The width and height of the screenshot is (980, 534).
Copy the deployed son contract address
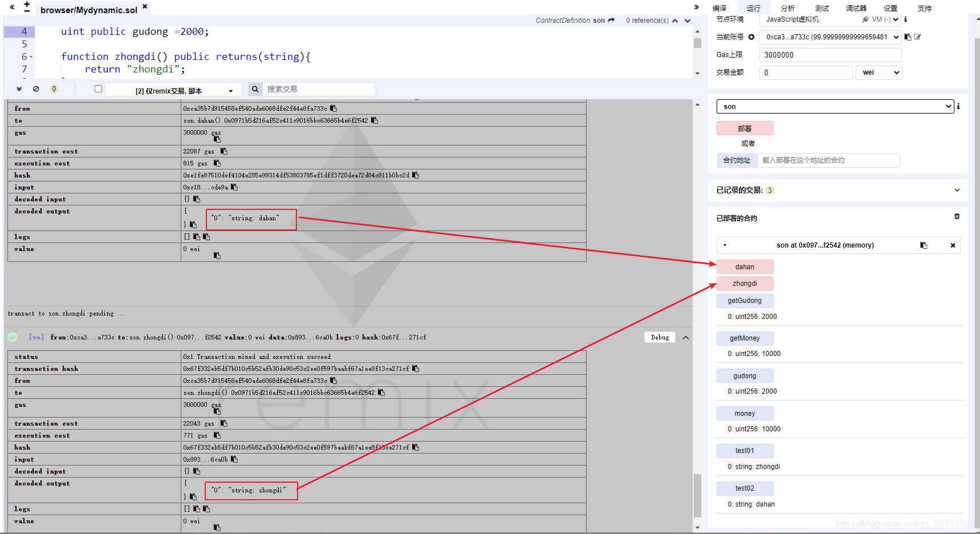[924, 245]
